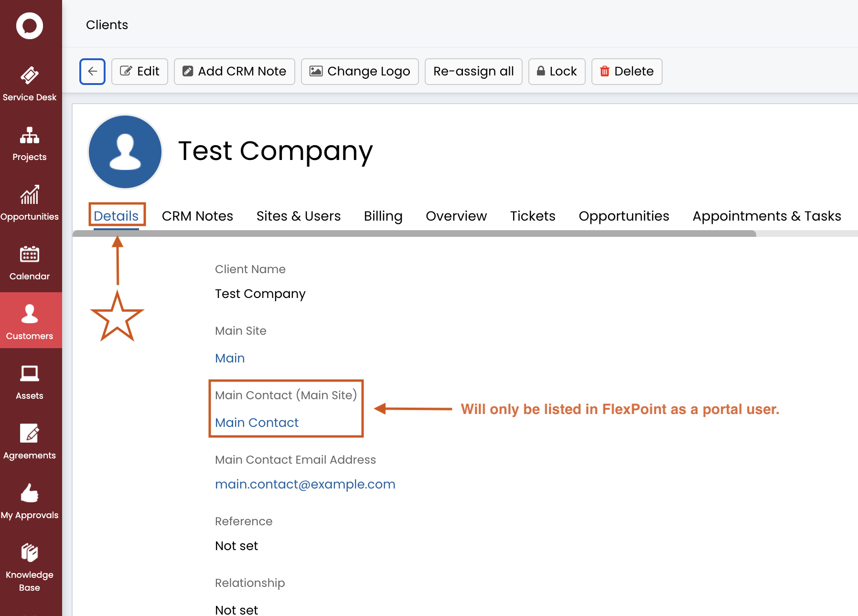Select the Assets laptop icon
The width and height of the screenshot is (858, 616).
coord(30,373)
